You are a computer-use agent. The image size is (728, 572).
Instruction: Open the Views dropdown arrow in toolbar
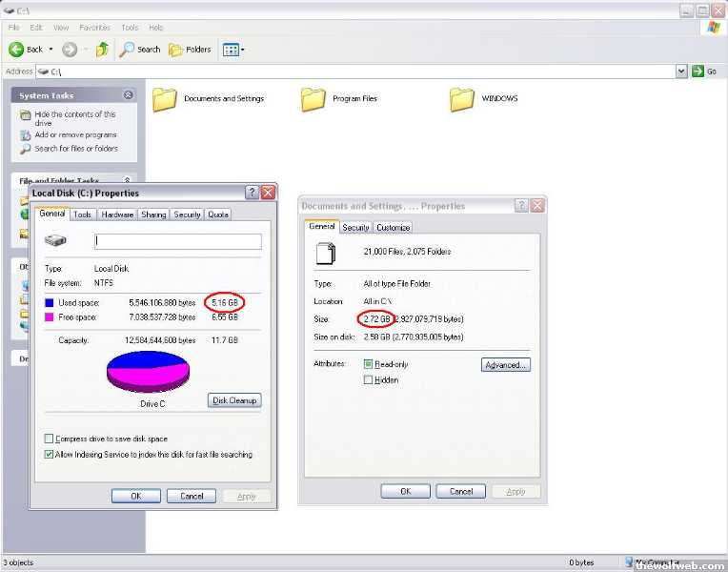coord(242,50)
